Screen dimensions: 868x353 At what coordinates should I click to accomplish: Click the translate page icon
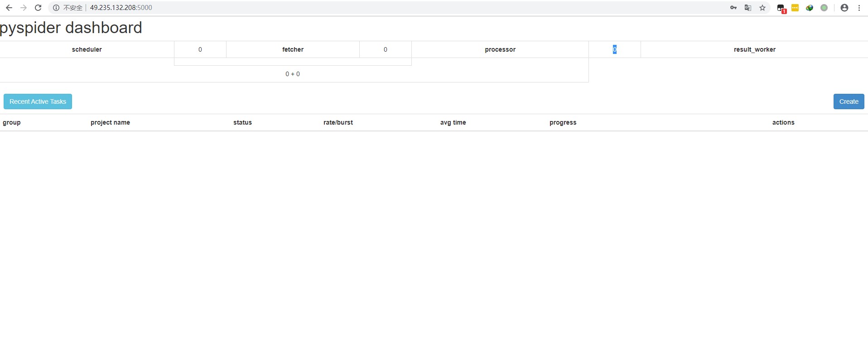click(748, 8)
